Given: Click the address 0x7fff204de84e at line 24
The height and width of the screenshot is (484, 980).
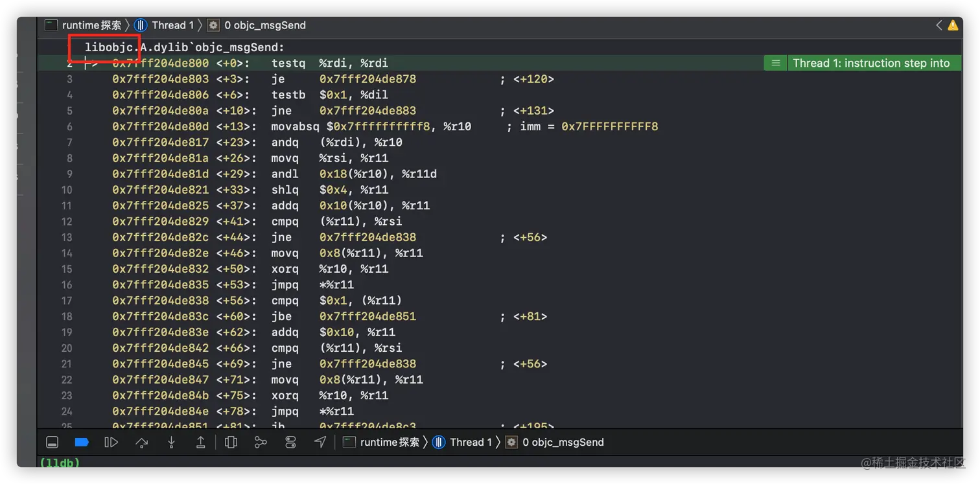Looking at the screenshot, I should (161, 411).
